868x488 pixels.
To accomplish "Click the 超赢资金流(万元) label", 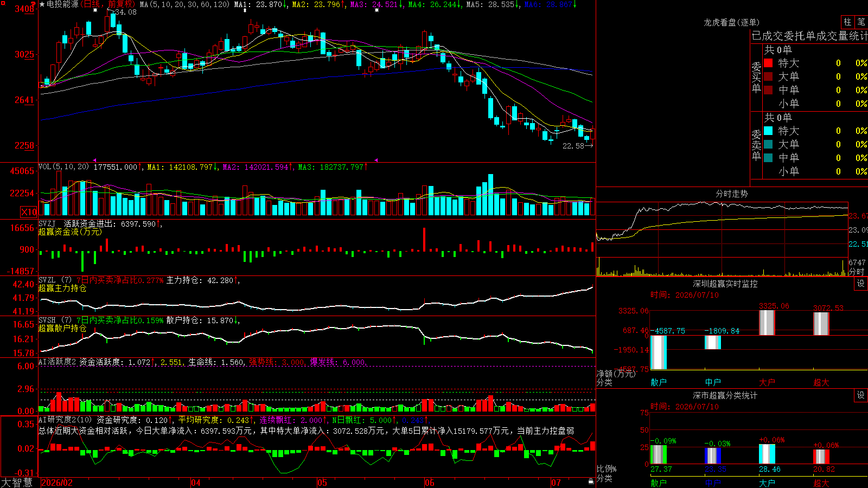I will click(x=70, y=232).
